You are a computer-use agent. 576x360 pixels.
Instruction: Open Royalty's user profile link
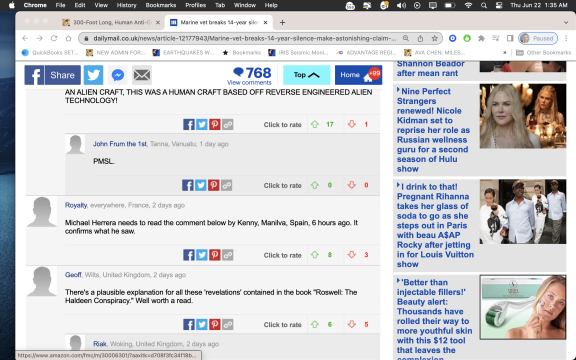pos(76,205)
